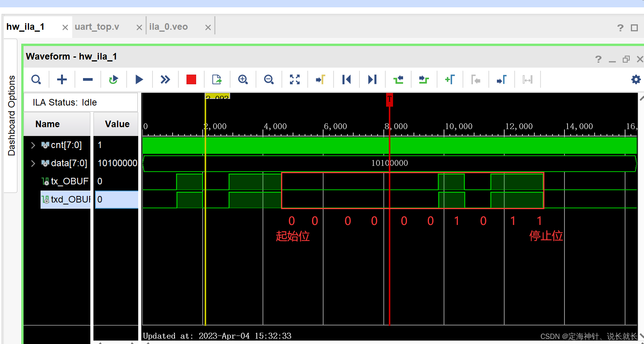Select the txd_OBUF signal row
The width and height of the screenshot is (644, 344).
coord(66,199)
